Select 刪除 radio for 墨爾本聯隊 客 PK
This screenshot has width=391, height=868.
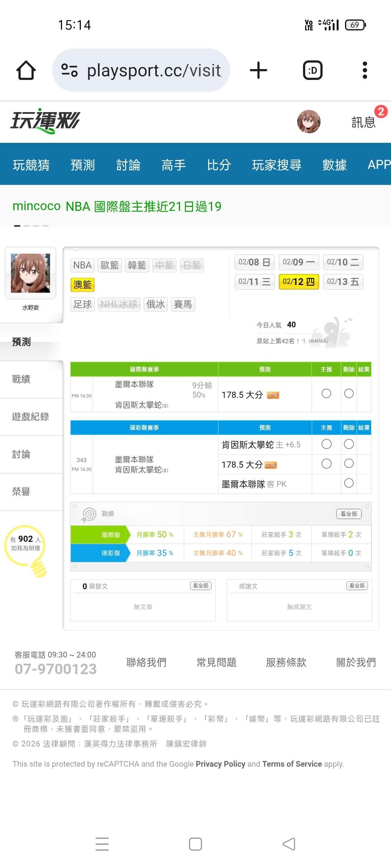349,483
